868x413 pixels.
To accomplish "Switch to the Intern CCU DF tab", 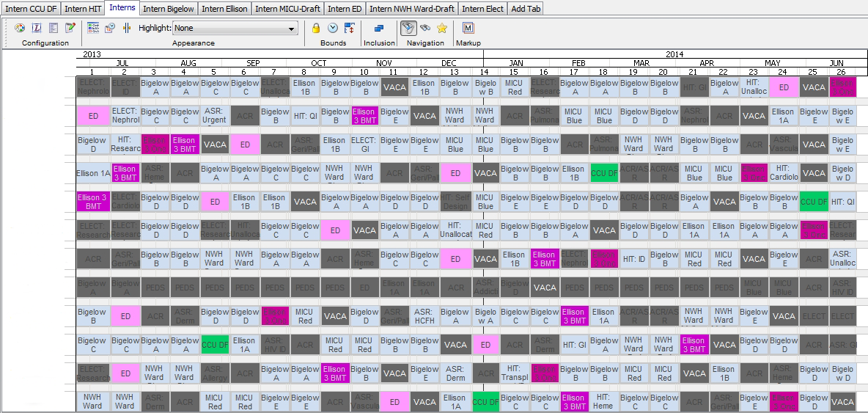I will coord(30,8).
